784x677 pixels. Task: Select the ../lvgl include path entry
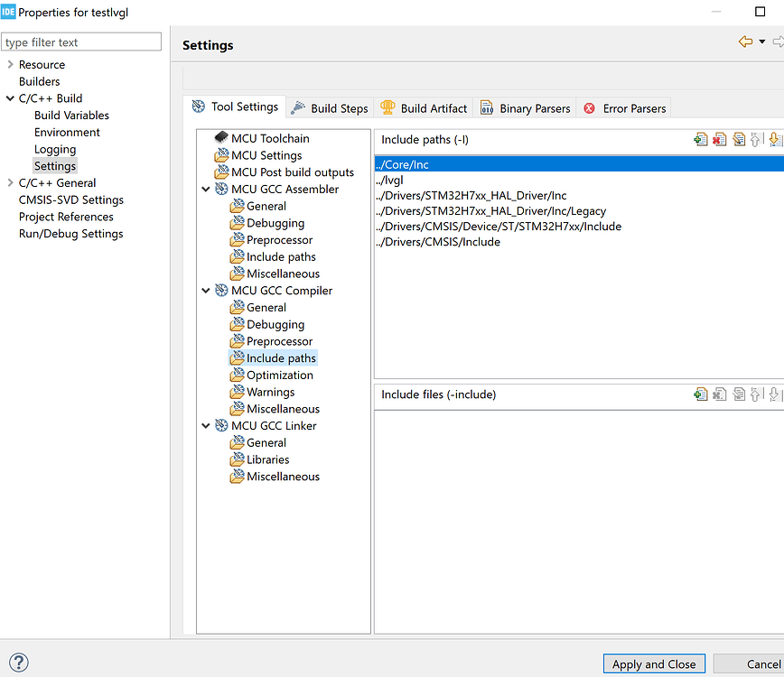click(390, 180)
